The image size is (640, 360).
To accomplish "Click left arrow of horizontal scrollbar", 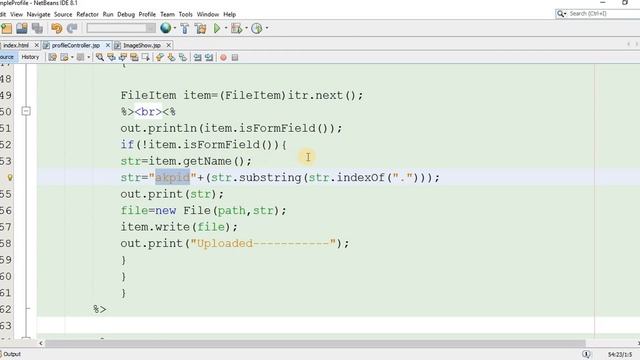I will [41, 344].
